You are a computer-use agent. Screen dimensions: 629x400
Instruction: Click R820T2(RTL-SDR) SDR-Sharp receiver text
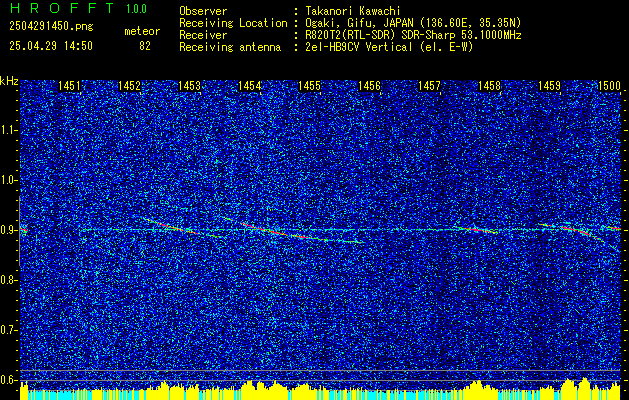point(413,35)
